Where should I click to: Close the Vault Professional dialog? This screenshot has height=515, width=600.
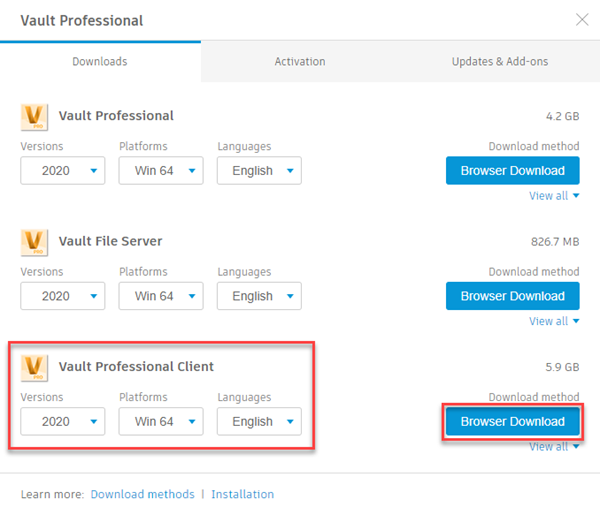click(582, 20)
